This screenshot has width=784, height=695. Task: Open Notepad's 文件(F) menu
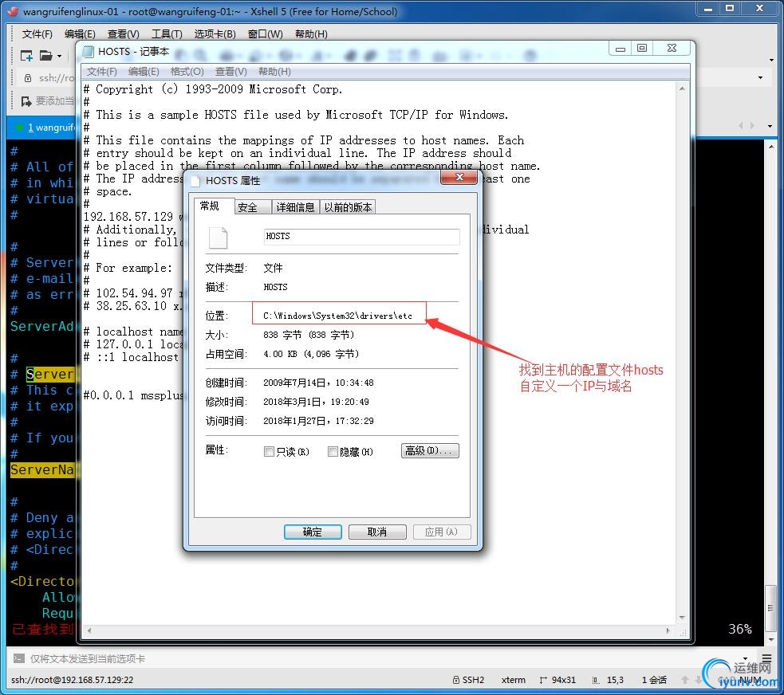[x=101, y=72]
